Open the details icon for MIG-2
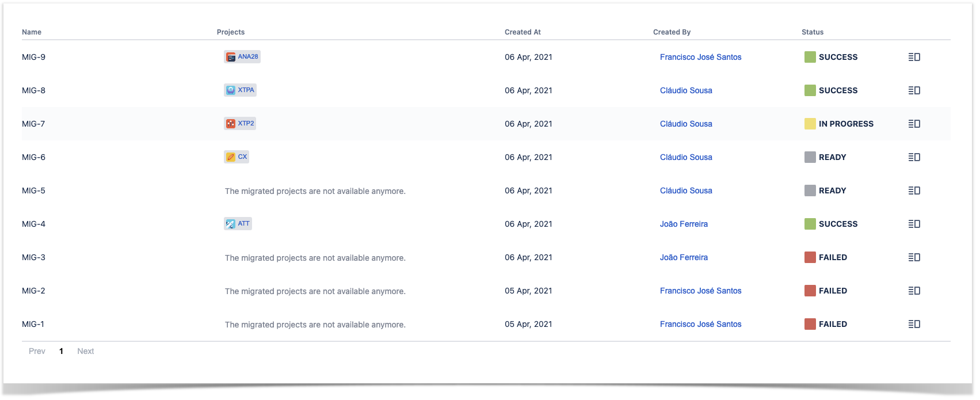The image size is (980, 400). [914, 291]
